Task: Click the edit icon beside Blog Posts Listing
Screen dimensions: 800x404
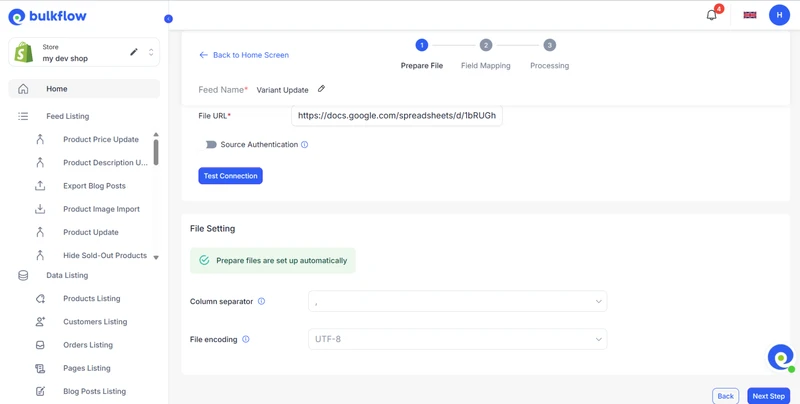Action: tap(40, 391)
